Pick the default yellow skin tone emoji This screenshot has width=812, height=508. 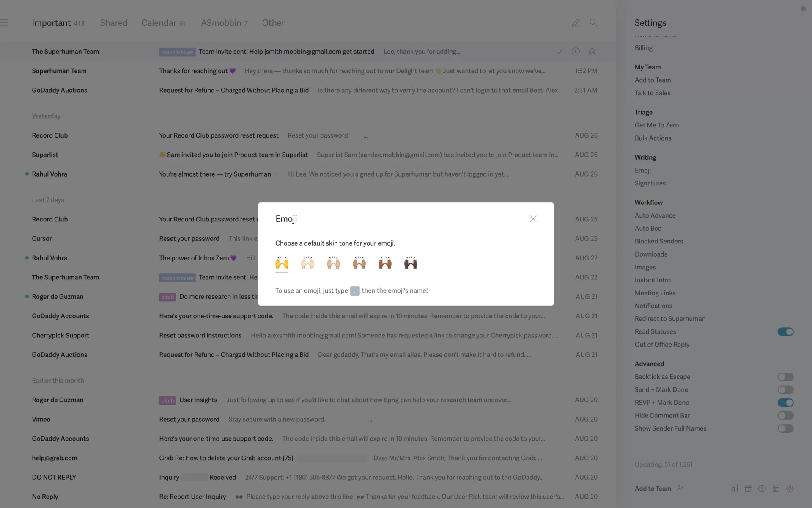pos(282,263)
